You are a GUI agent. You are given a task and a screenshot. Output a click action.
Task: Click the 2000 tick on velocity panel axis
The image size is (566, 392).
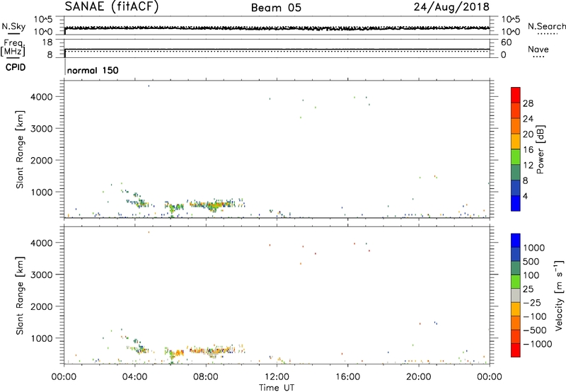click(x=42, y=306)
